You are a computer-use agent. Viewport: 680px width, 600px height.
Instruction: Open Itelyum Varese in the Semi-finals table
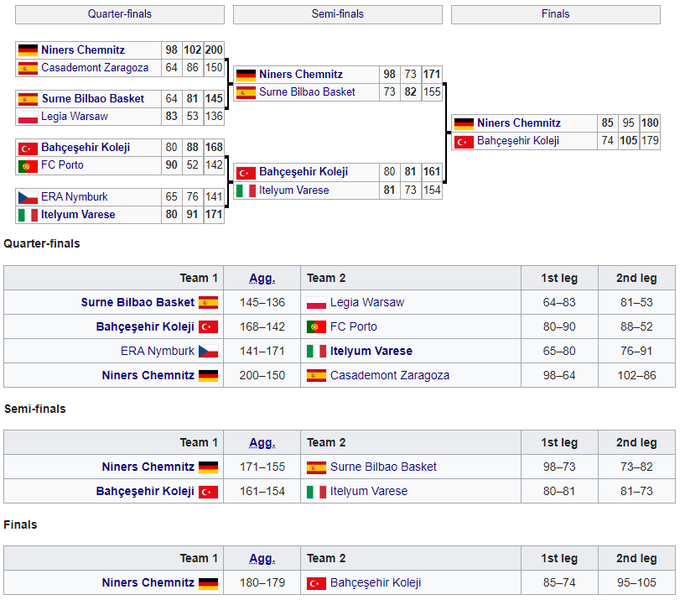coord(369,491)
